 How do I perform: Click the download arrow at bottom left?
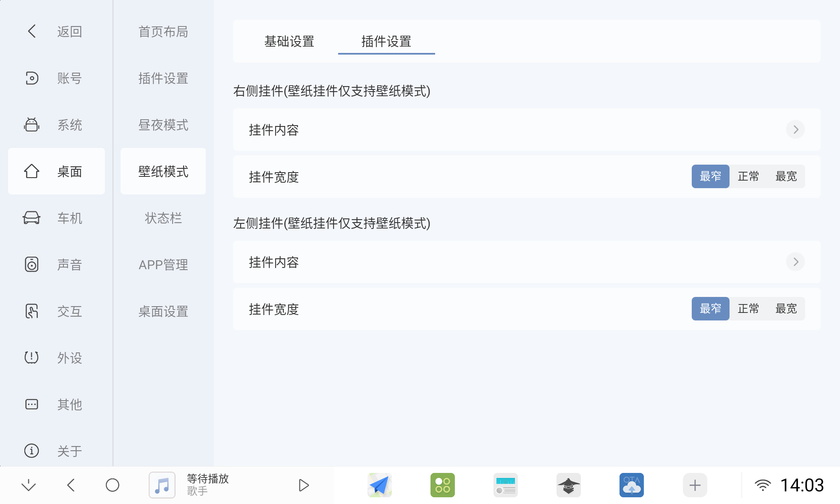coord(28,485)
